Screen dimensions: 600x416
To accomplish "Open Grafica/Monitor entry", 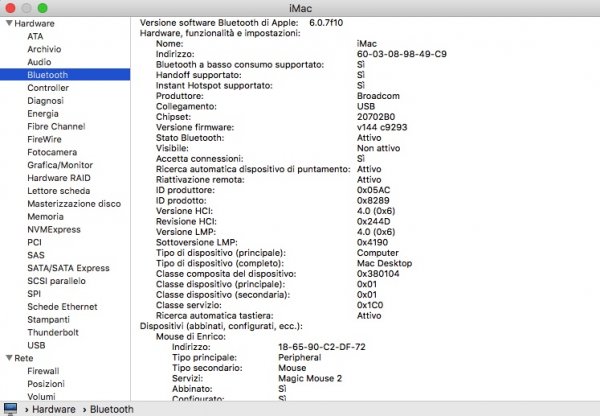I will click(60, 165).
